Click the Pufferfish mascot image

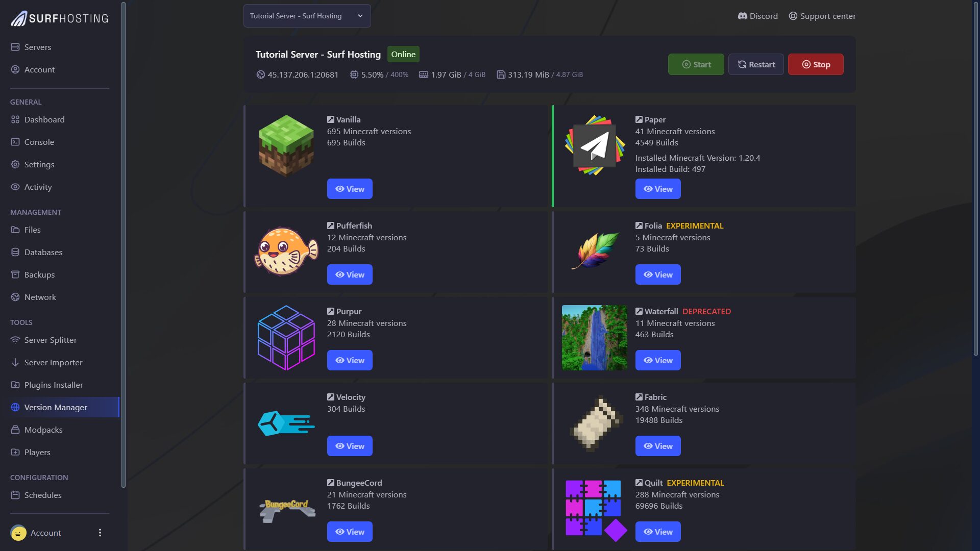pyautogui.click(x=286, y=251)
